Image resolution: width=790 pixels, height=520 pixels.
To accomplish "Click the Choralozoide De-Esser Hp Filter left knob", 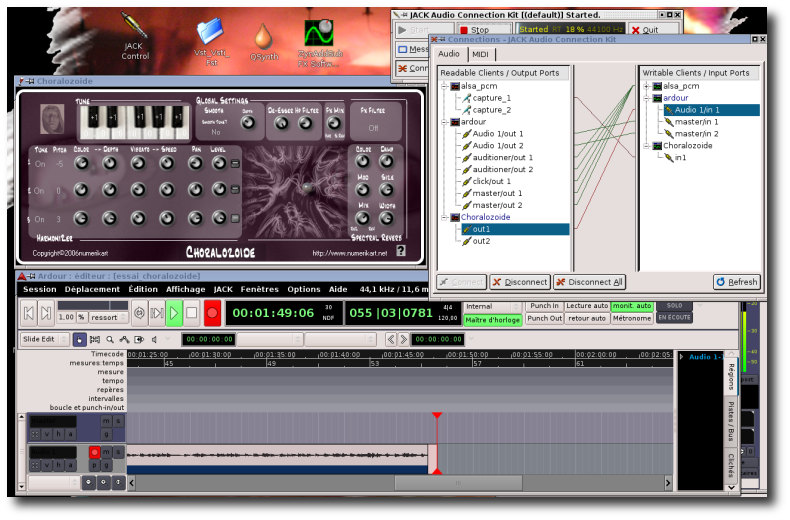I will tap(281, 123).
